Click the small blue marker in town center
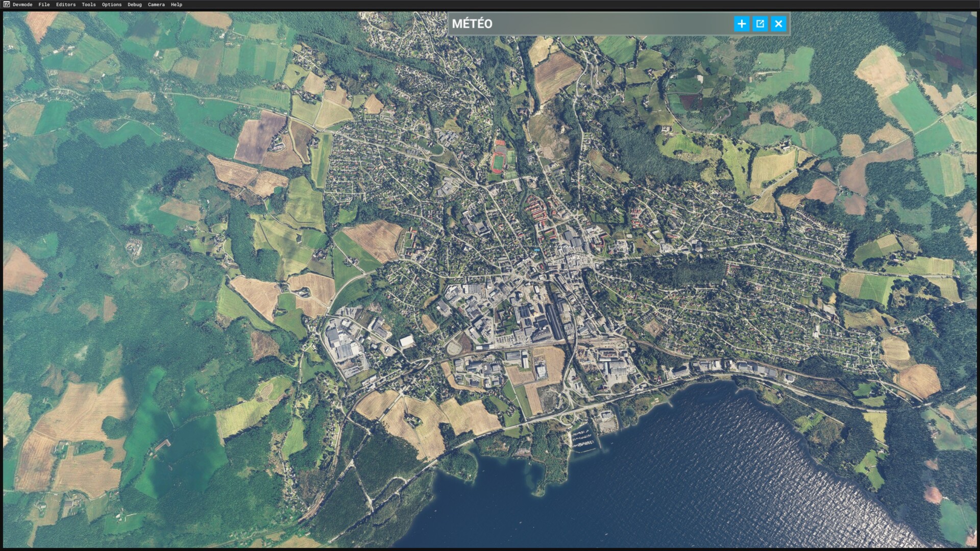The height and width of the screenshot is (551, 980). point(536,249)
